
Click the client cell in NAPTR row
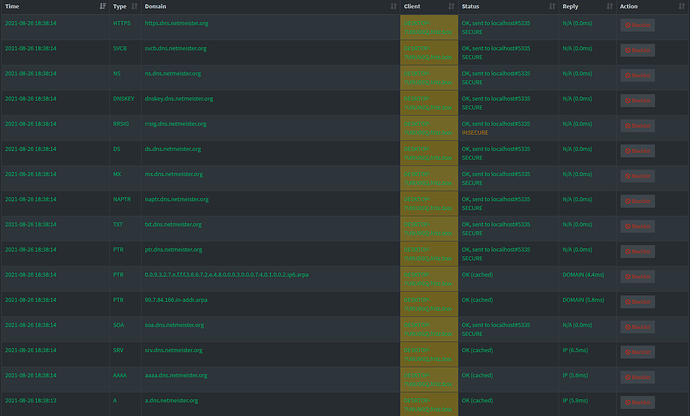[x=428, y=201]
